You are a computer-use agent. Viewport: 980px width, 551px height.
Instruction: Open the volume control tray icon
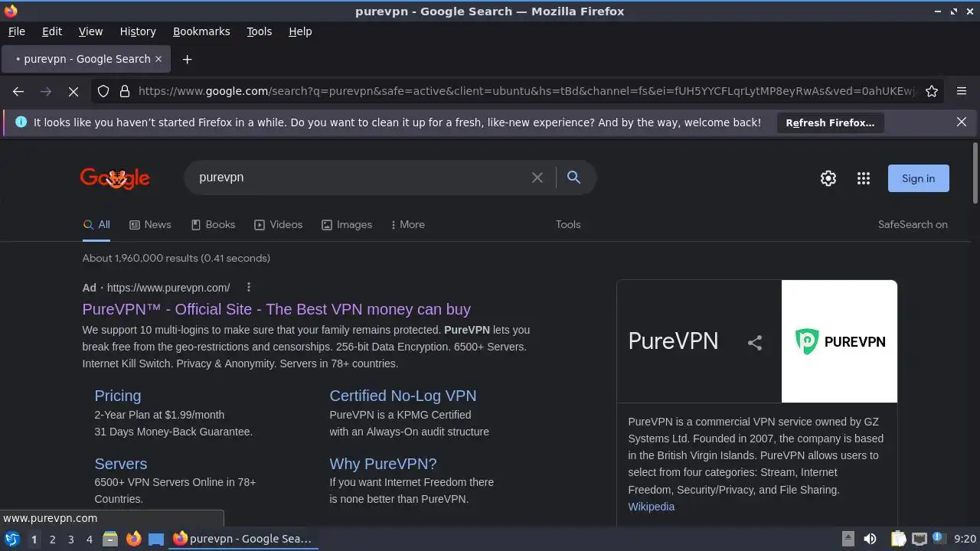870,539
